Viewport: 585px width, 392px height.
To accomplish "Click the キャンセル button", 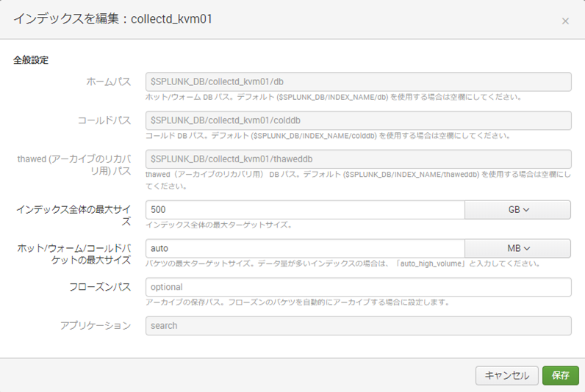I will pos(506,376).
